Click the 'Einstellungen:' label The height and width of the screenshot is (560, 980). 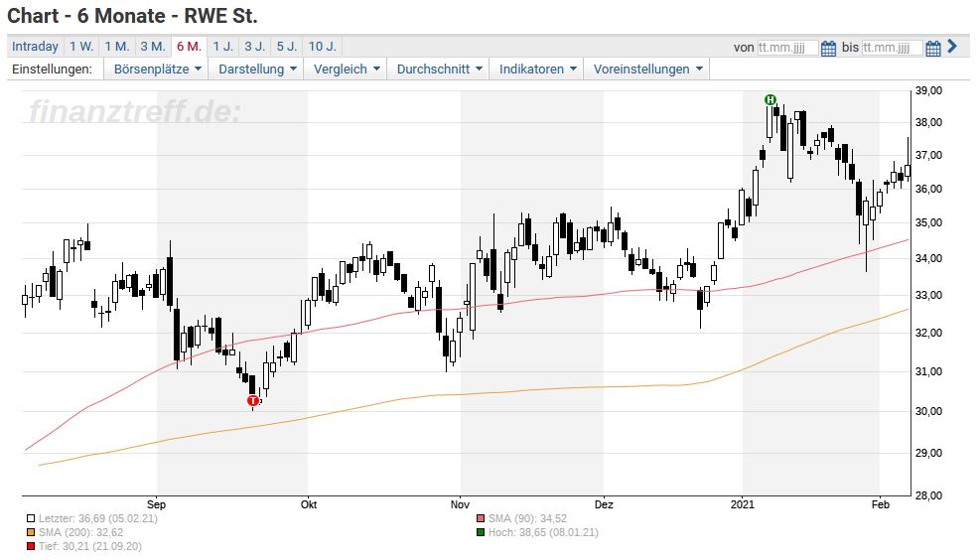point(52,70)
